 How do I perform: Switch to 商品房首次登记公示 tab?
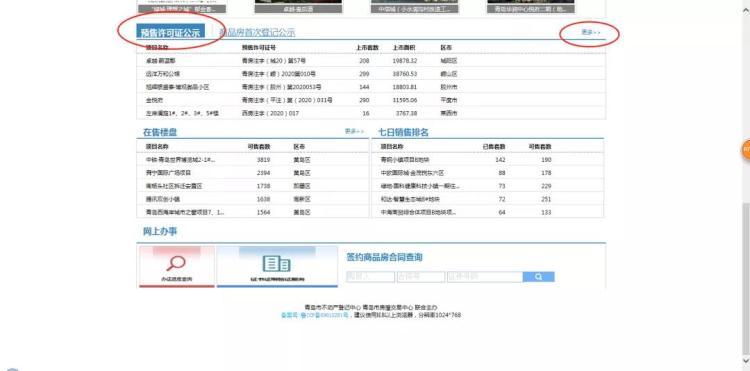(257, 33)
